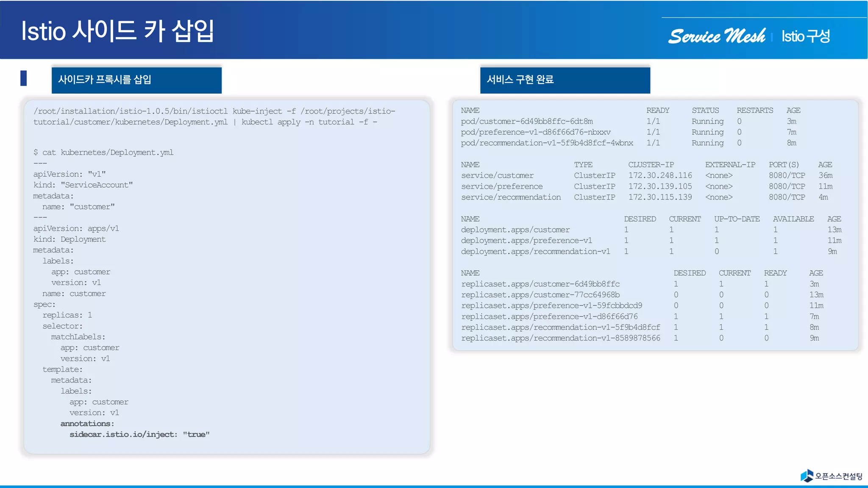Click 'deployment.apps/customer' row name
Viewport: 868px width, 488px height.
pos(515,230)
